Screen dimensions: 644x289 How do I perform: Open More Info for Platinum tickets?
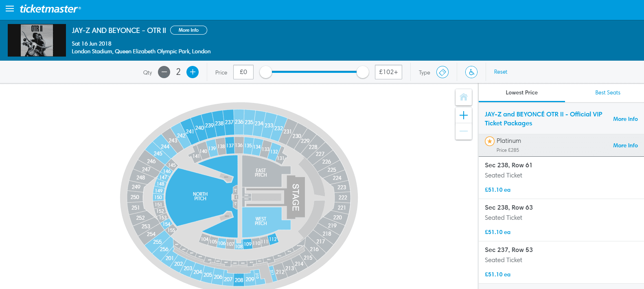pos(626,145)
